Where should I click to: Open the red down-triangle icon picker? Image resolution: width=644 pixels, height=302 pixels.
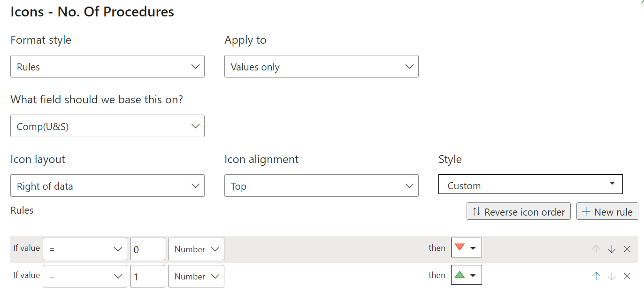[x=467, y=248]
